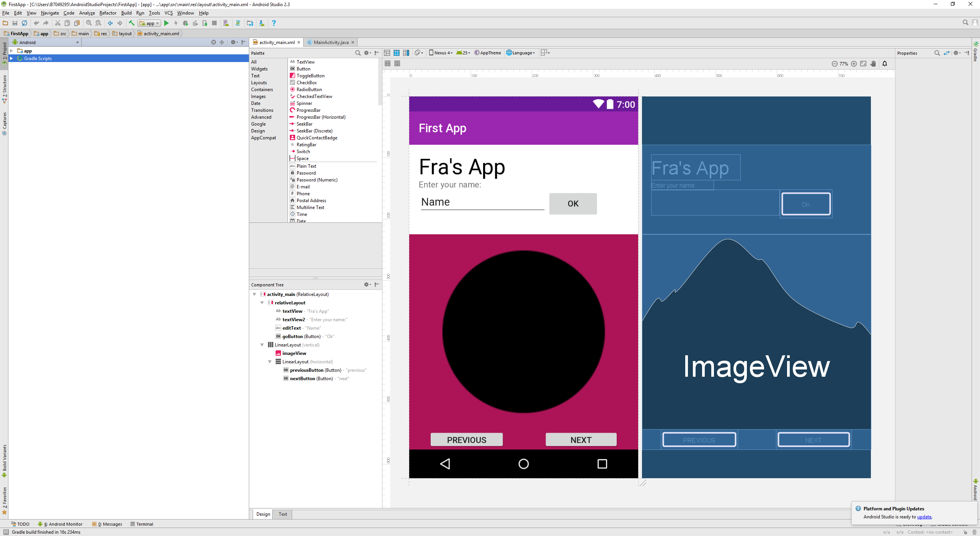980x536 pixels.
Task: Search everywhere with top-right magnifier icon
Action: coord(965,23)
